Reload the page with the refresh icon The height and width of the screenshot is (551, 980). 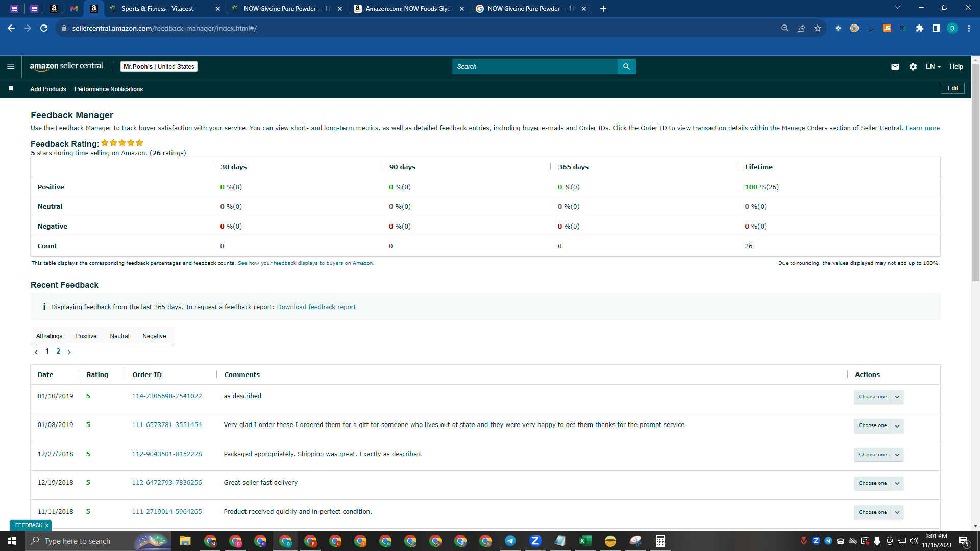point(44,28)
